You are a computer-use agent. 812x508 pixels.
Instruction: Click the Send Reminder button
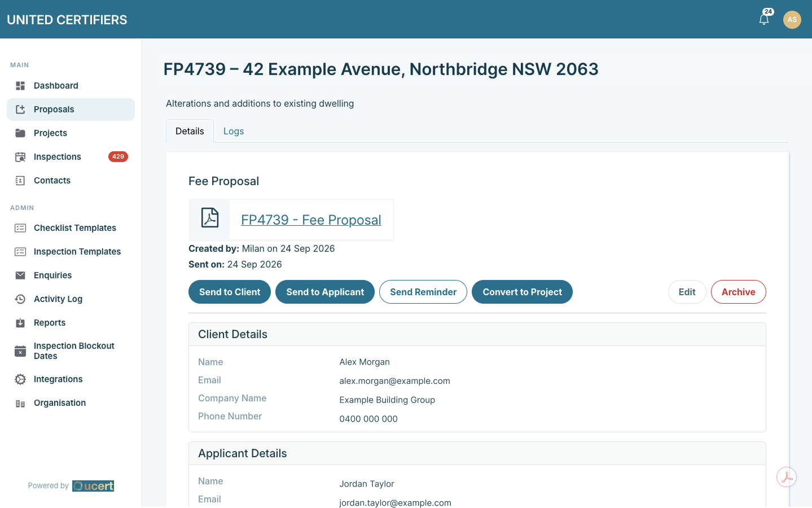(423, 292)
